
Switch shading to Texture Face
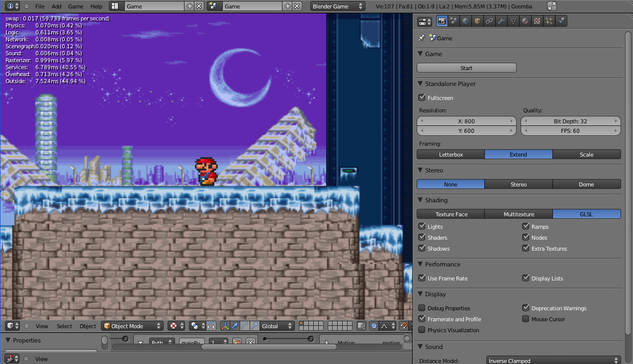pyautogui.click(x=451, y=214)
